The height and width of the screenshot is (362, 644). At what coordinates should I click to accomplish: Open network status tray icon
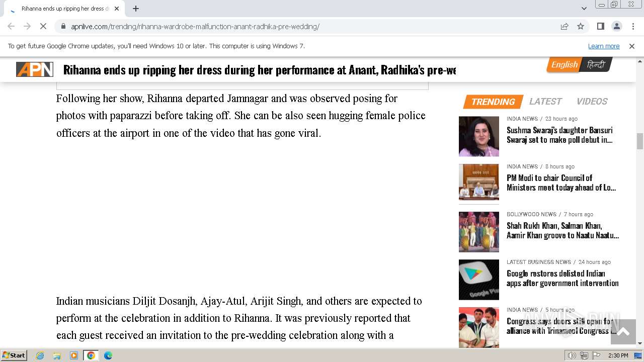click(x=584, y=355)
